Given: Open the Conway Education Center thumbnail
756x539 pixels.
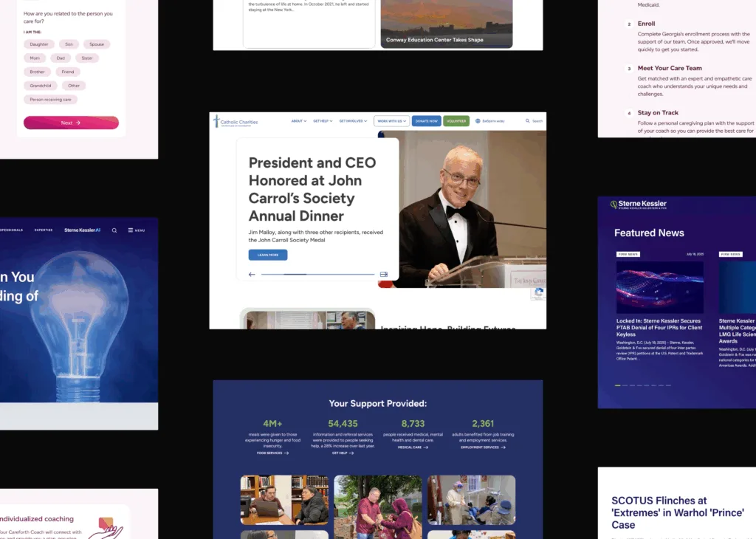Looking at the screenshot, I should tap(447, 24).
